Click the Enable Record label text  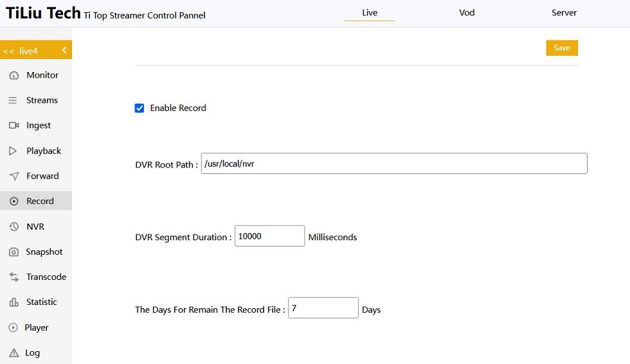[178, 108]
